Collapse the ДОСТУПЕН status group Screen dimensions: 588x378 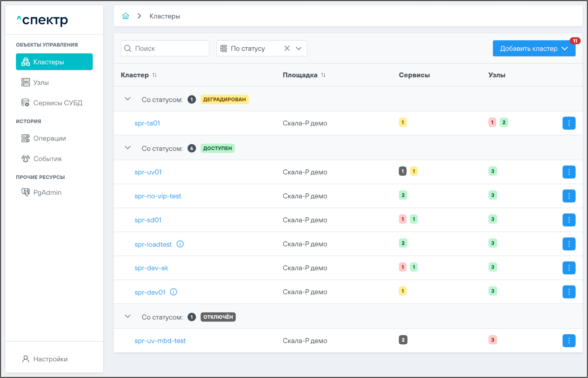point(128,148)
